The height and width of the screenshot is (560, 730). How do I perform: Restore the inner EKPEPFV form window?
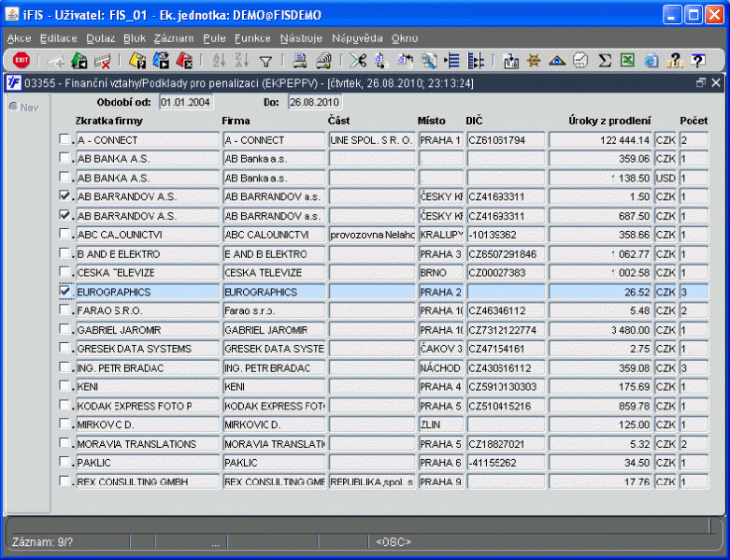[701, 83]
